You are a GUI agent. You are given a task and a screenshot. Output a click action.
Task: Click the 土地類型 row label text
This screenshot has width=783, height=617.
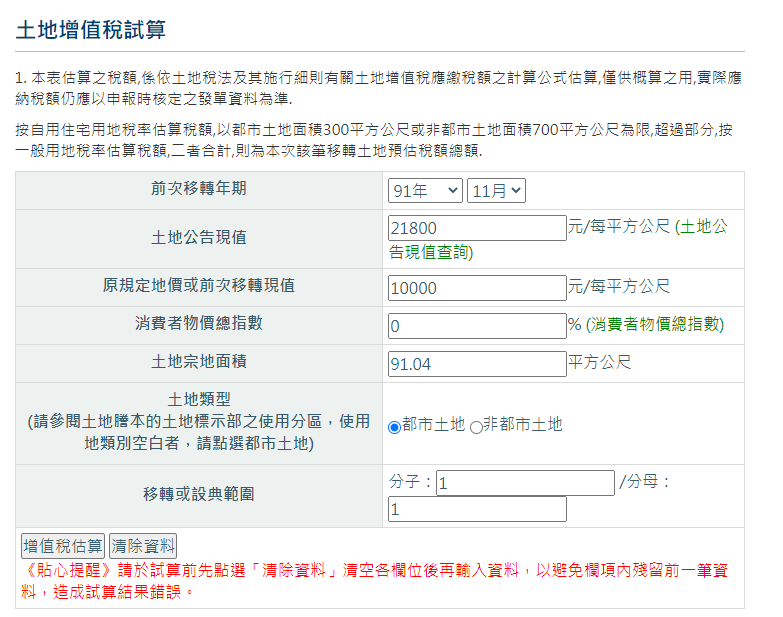199,399
